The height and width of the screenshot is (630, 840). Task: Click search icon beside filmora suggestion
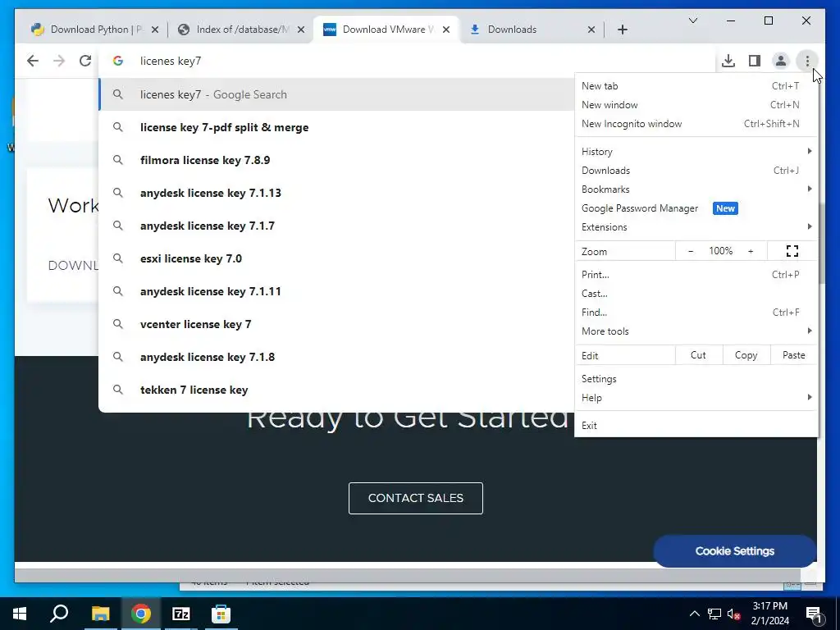point(118,160)
